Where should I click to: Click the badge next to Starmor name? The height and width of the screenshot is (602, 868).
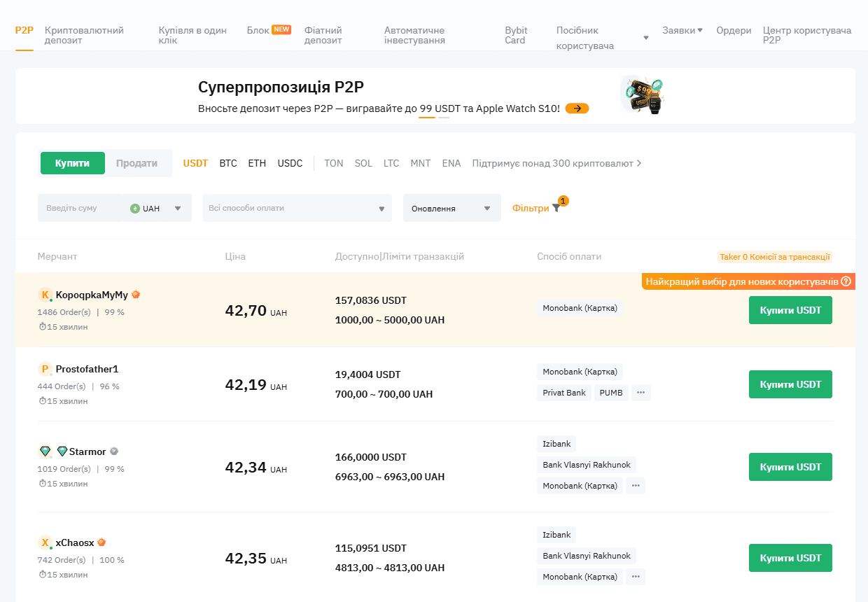click(x=114, y=451)
